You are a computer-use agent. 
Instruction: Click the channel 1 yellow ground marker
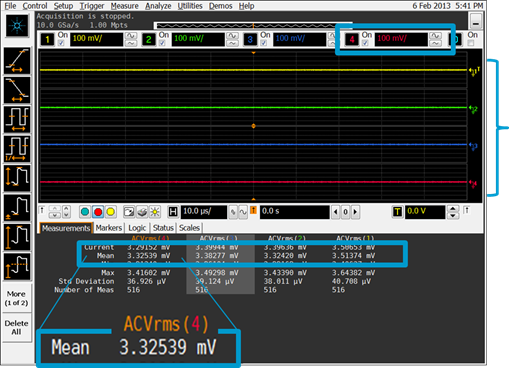point(474,71)
